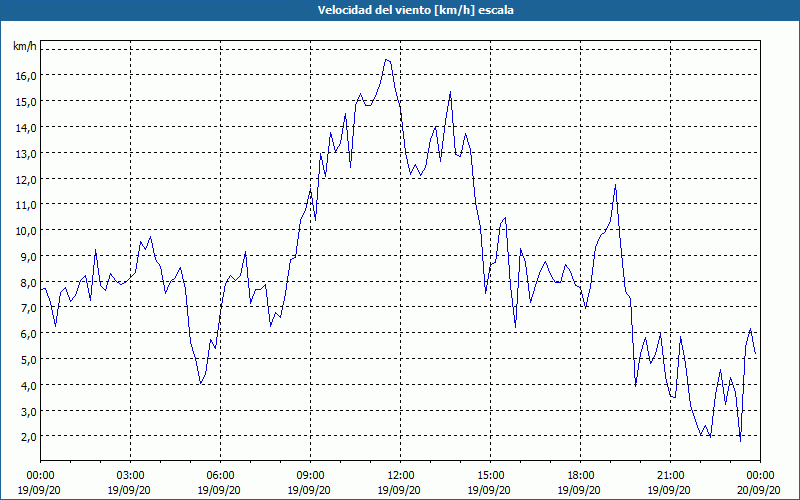Viewport: 800px width, 500px height.
Task: Click the highest peak of the blue wind line
Action: pyautogui.click(x=386, y=60)
